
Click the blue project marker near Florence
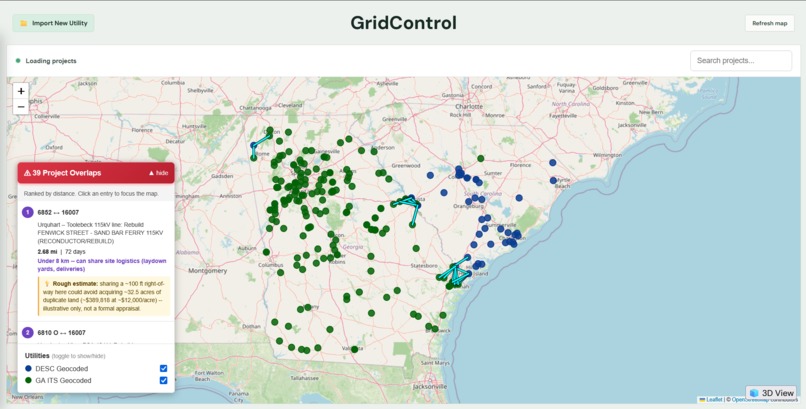click(553, 162)
